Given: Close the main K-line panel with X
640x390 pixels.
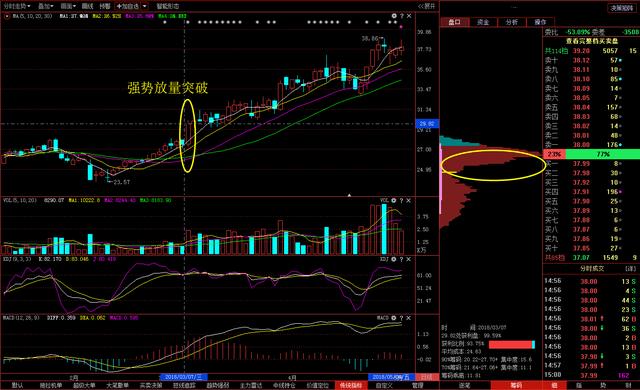Looking at the screenshot, I should (x=409, y=16).
